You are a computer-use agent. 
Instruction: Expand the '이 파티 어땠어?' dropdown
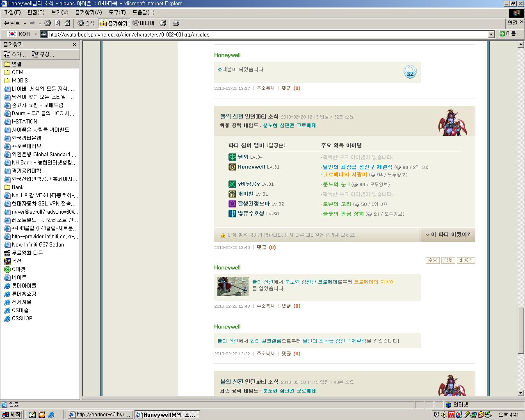pyautogui.click(x=447, y=235)
